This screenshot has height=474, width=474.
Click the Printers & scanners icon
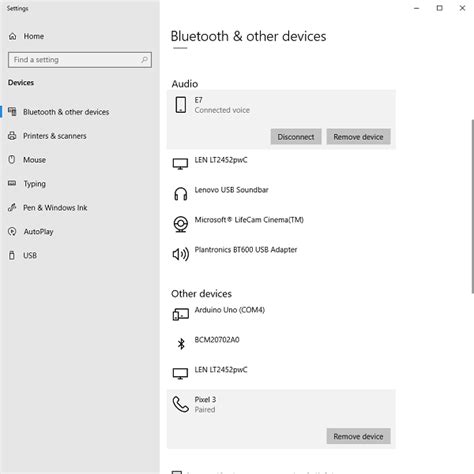pyautogui.click(x=12, y=136)
